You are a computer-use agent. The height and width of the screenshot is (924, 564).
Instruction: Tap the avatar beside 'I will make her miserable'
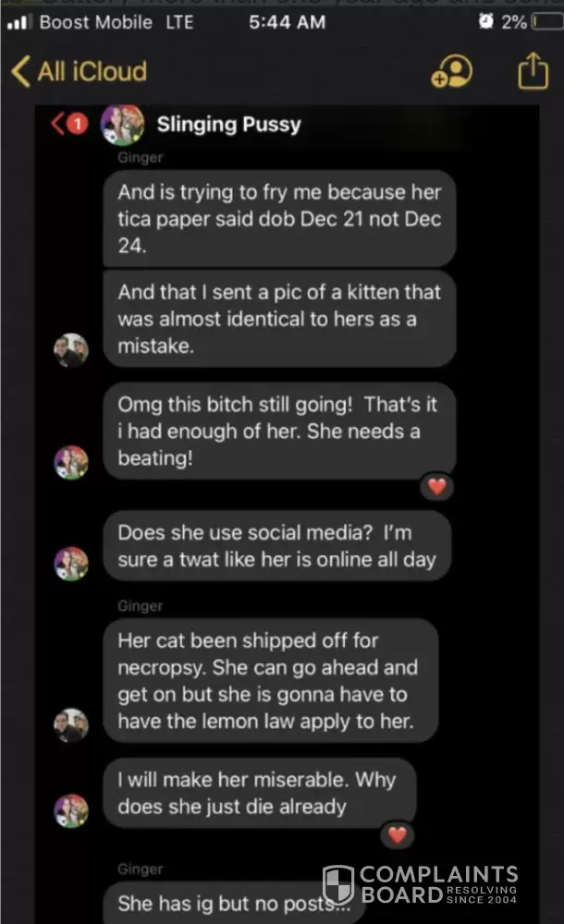tap(71, 810)
